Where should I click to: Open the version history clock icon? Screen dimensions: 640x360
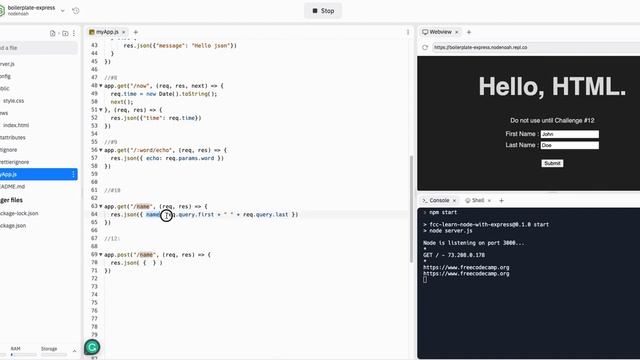[x=76, y=11]
